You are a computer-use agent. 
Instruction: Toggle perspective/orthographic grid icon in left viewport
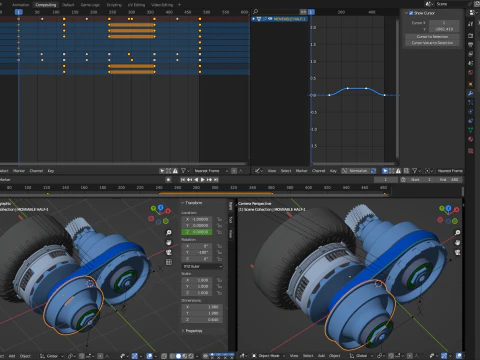pyautogui.click(x=169, y=262)
